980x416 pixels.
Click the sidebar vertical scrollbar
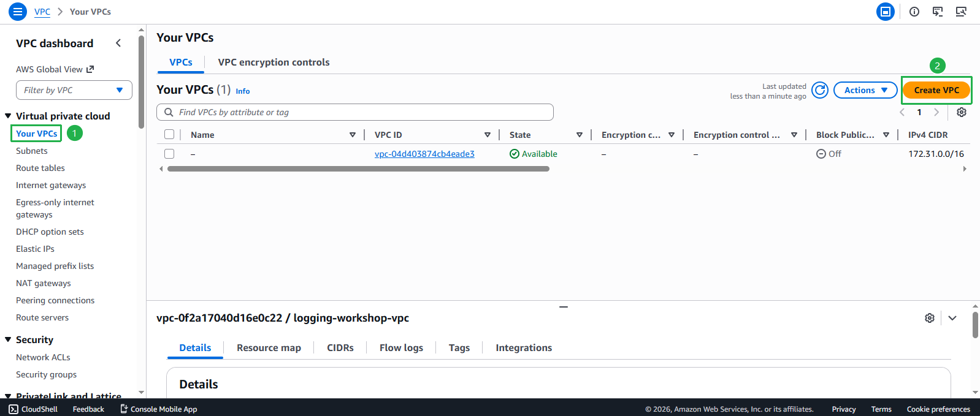click(142, 82)
